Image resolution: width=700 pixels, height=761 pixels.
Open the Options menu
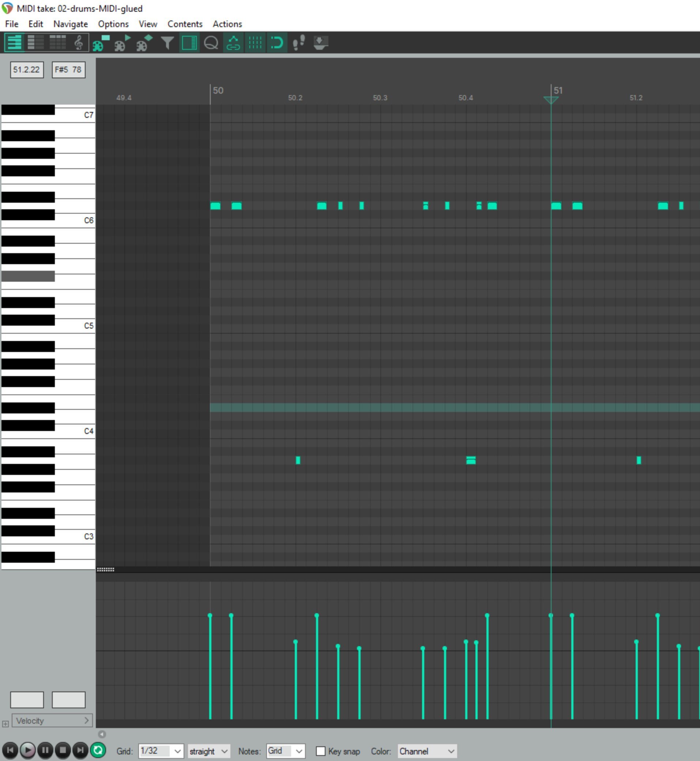113,24
